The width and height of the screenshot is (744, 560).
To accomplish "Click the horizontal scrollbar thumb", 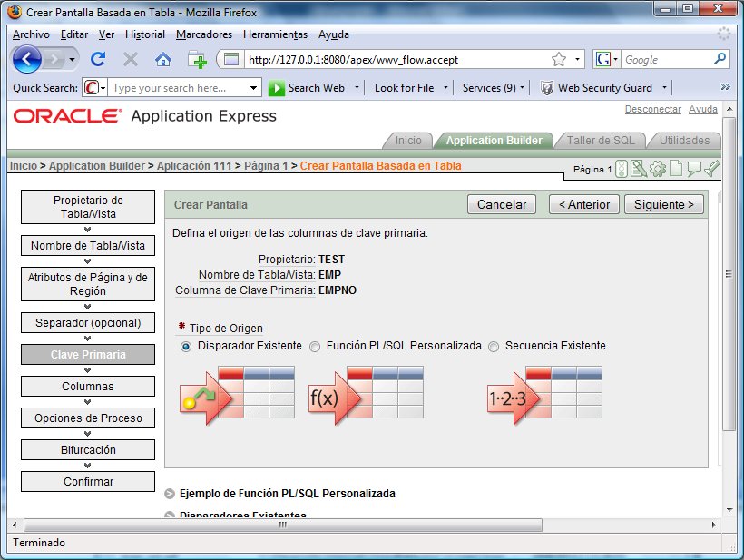I will pos(283,525).
